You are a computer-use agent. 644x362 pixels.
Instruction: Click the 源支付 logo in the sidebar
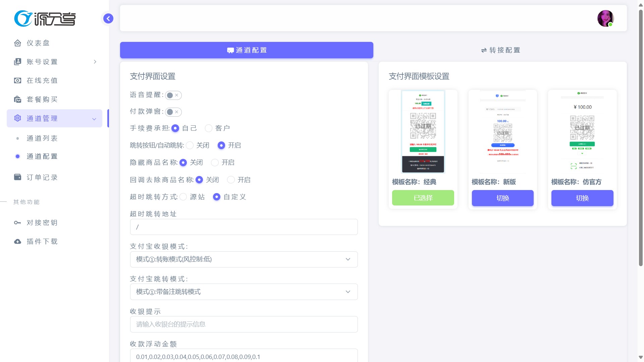[x=45, y=18]
